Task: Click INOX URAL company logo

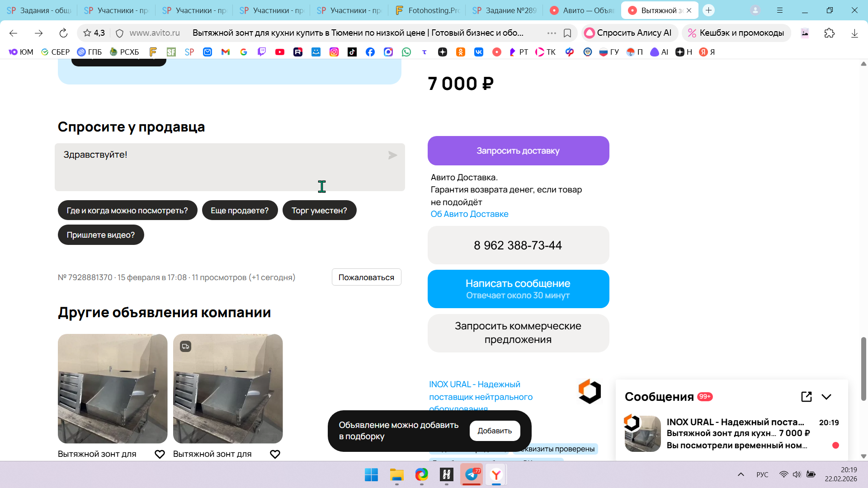Action: point(590,391)
